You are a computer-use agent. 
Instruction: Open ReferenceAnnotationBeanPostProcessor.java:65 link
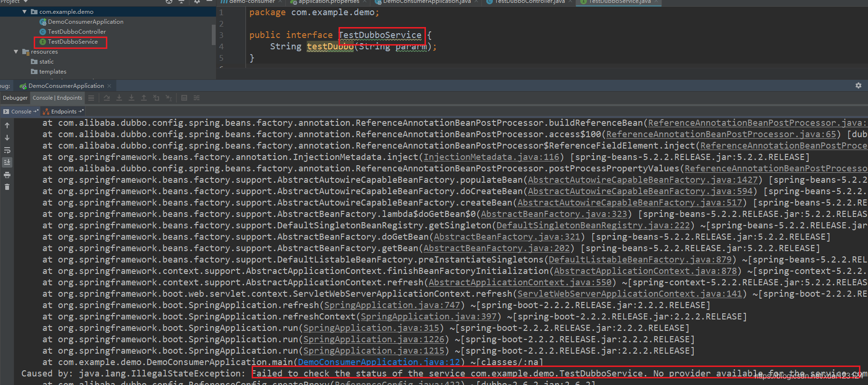pos(721,134)
